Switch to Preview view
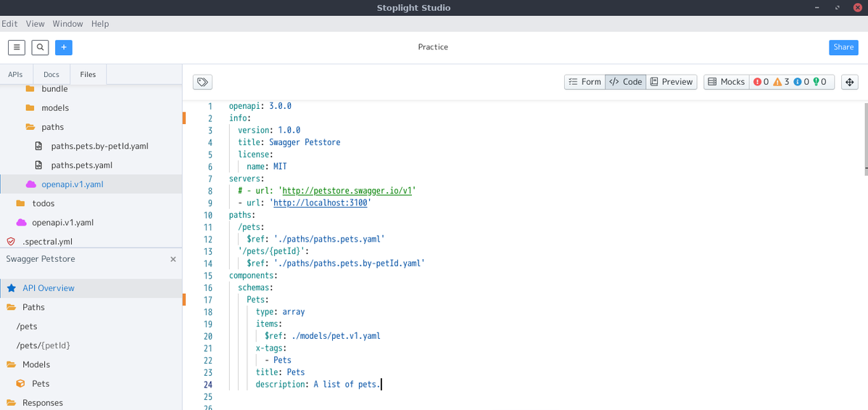The height and width of the screenshot is (410, 868). [671, 82]
